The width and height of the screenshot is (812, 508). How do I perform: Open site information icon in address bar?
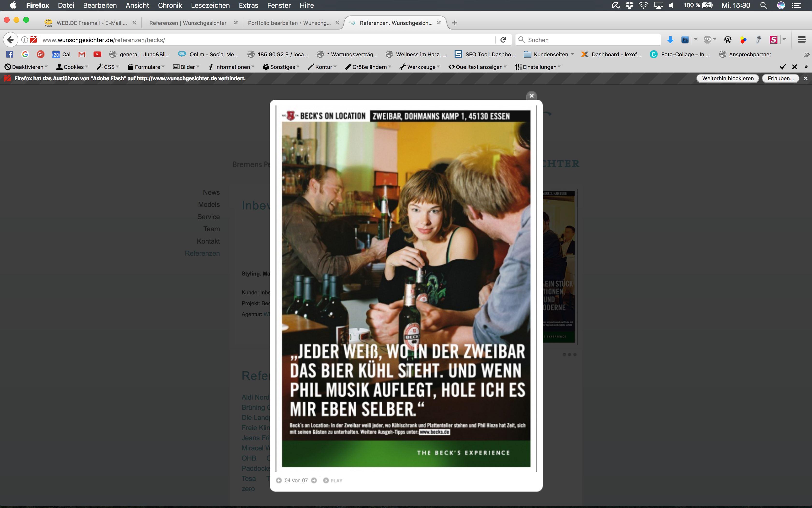coord(24,40)
